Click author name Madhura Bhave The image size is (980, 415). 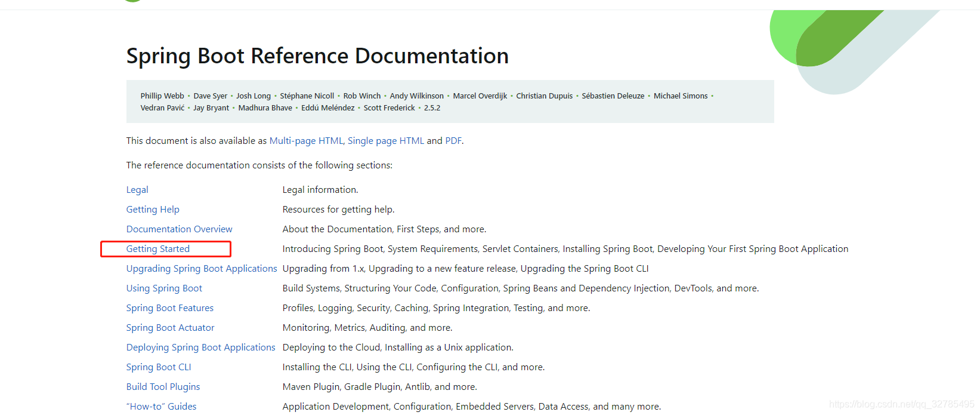coord(265,108)
